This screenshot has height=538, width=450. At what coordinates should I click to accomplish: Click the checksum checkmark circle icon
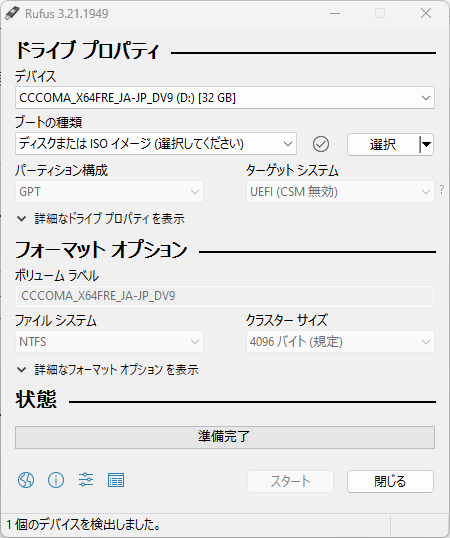pyautogui.click(x=321, y=144)
